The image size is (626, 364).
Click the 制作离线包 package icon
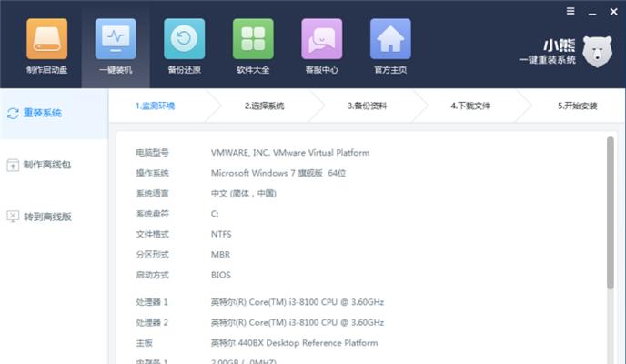point(13,165)
